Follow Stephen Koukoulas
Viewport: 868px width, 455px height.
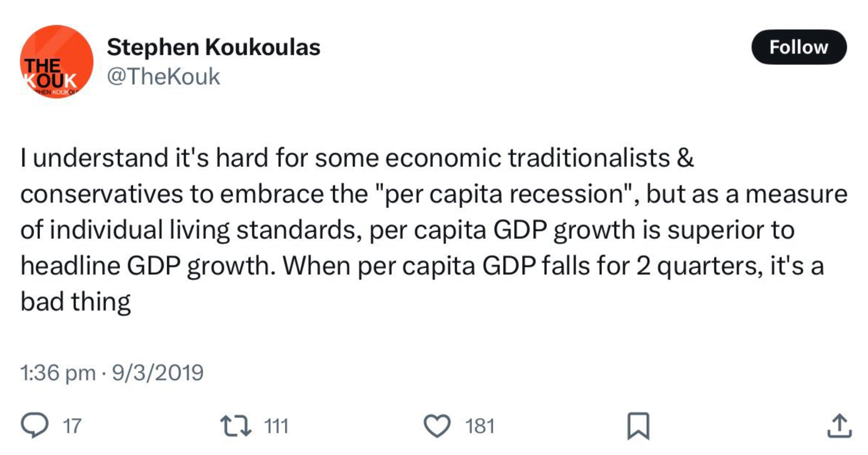point(799,47)
